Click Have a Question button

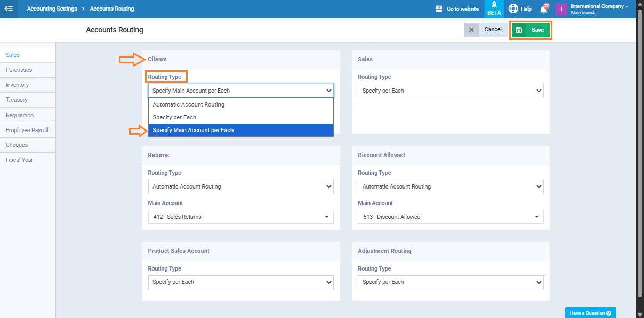coord(590,313)
